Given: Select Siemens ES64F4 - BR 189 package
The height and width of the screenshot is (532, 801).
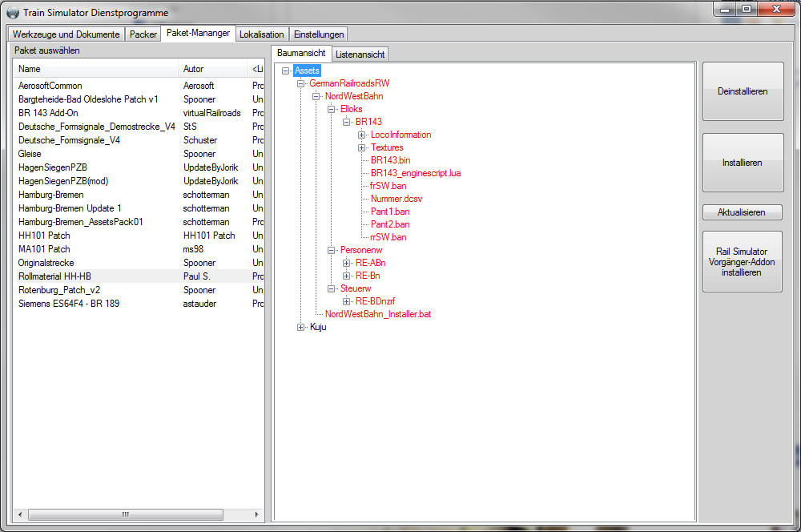Looking at the screenshot, I should [x=69, y=304].
